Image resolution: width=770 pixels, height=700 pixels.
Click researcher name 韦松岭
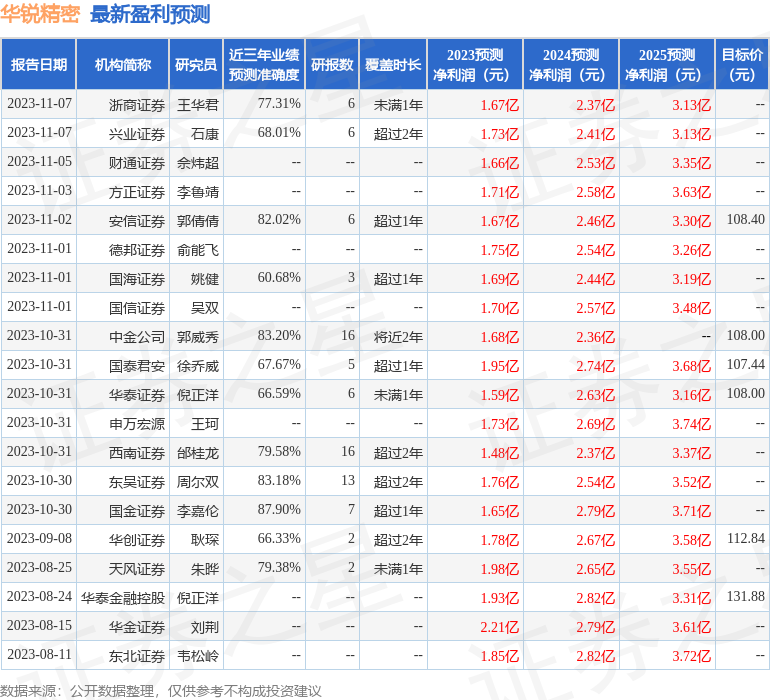click(x=198, y=655)
